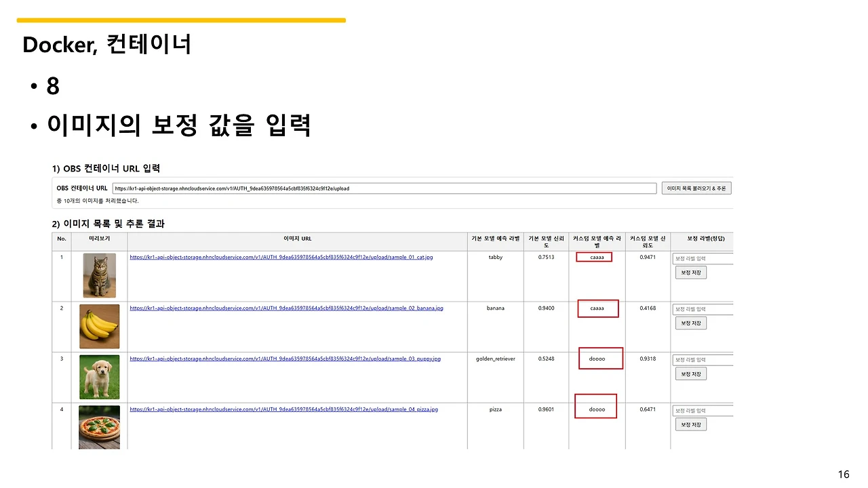Click the 'OBS 컨테이너 URL' field label
The image size is (868, 488).
coord(82,188)
